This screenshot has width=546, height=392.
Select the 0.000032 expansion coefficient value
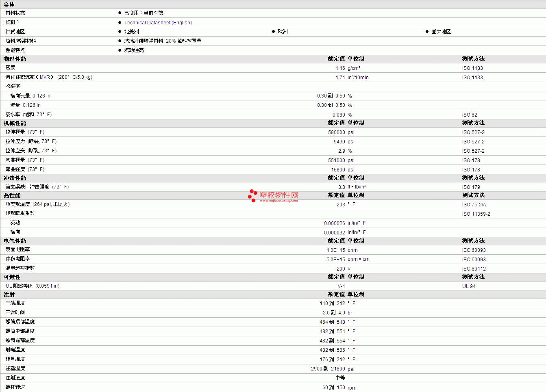[x=335, y=233]
